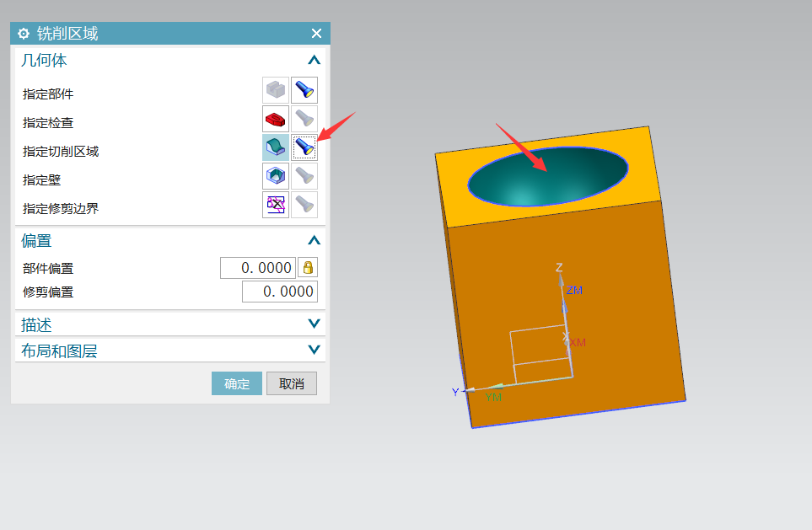Toggle the lock next to 部件偏置

coord(308,268)
